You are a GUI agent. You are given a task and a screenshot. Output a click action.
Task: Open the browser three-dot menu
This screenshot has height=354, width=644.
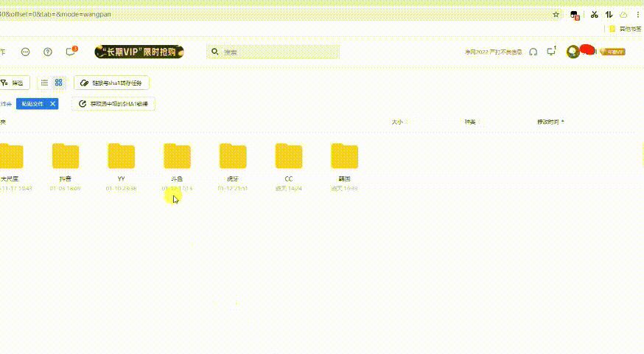click(x=637, y=14)
